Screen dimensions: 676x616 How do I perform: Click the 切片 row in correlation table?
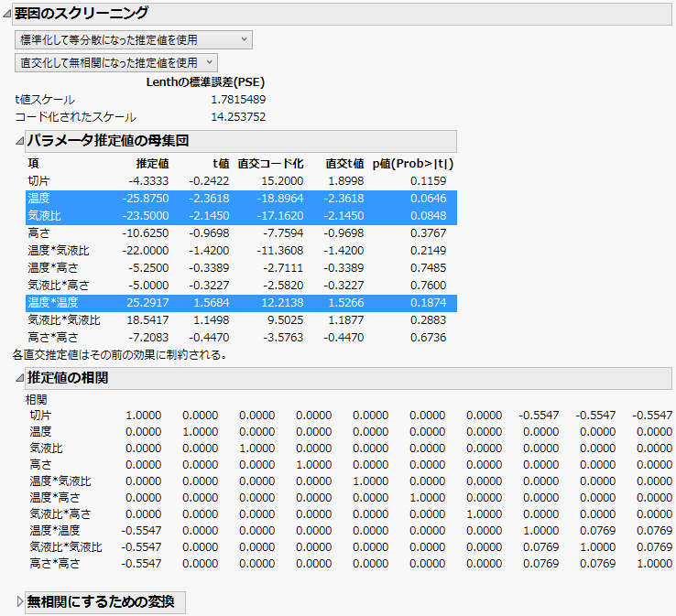[x=351, y=416]
